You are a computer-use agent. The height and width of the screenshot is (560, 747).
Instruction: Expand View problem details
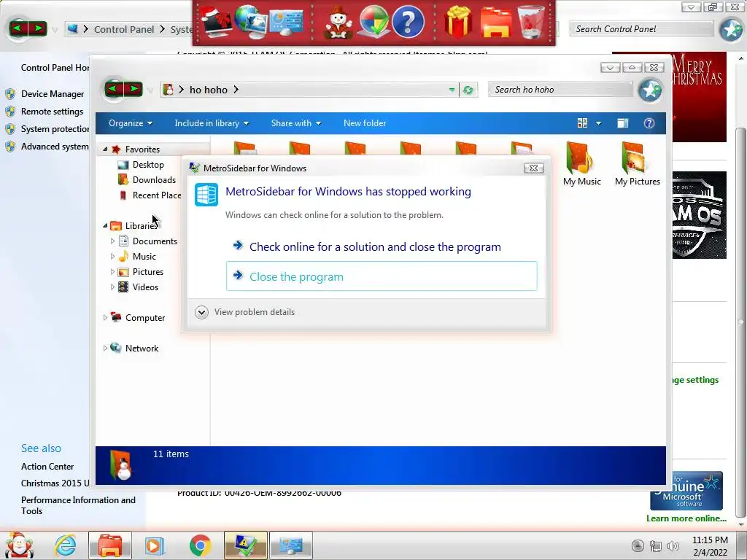(x=245, y=312)
